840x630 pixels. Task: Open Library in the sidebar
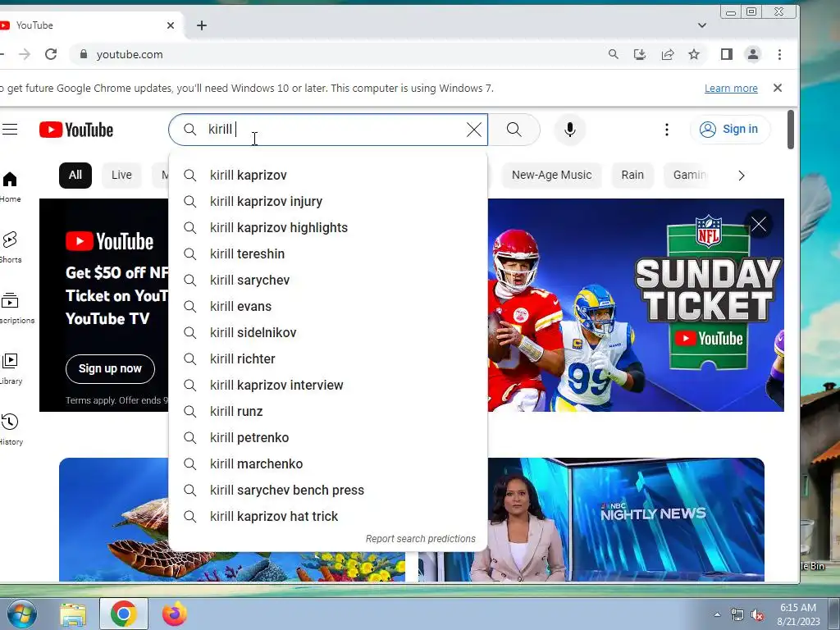coord(10,368)
